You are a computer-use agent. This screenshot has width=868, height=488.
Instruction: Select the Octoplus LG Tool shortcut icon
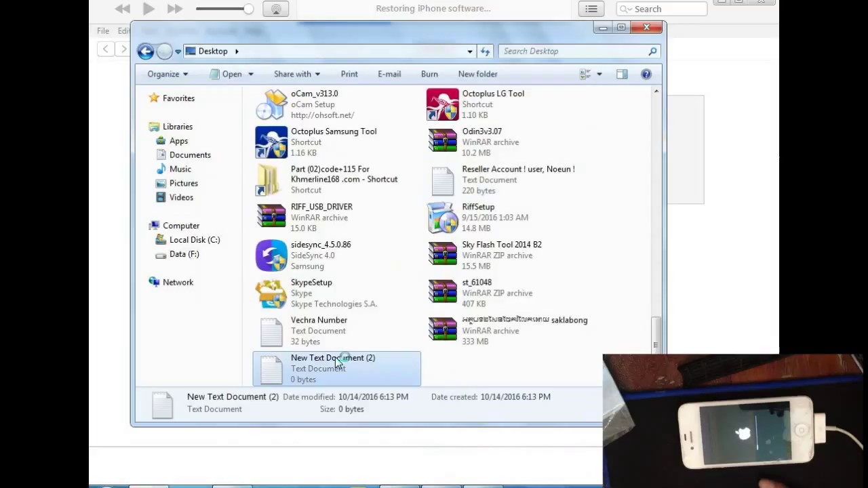tap(443, 104)
